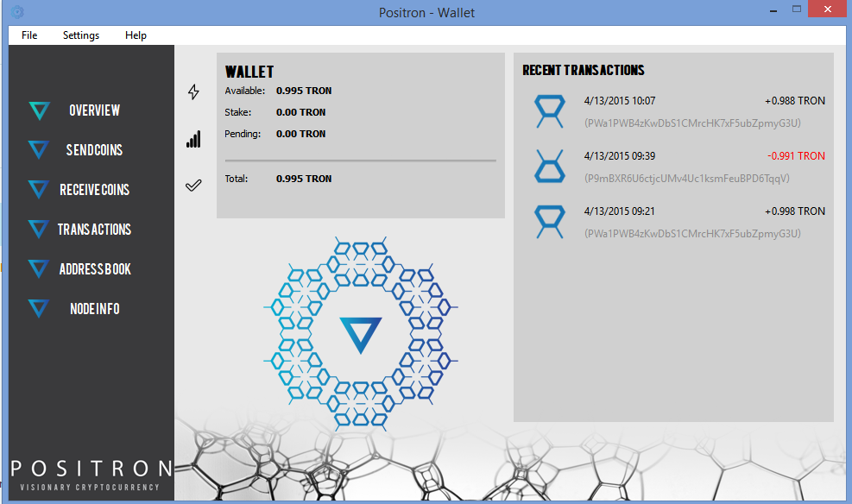Click the triangle icon beside Node Info
852x504 pixels.
(x=39, y=308)
